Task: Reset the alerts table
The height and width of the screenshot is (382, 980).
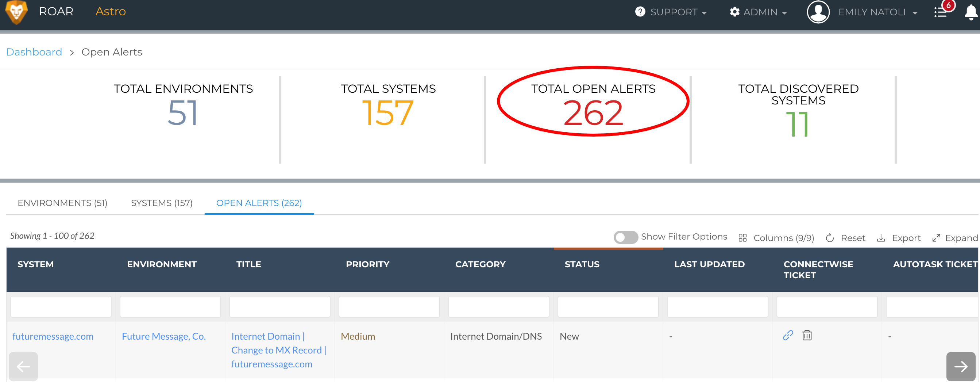Action: [845, 238]
